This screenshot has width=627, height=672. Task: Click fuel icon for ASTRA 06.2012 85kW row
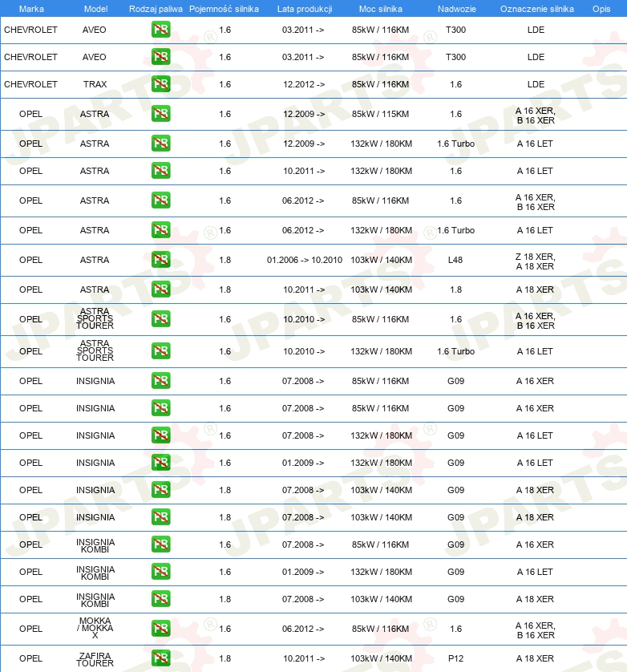(x=160, y=200)
